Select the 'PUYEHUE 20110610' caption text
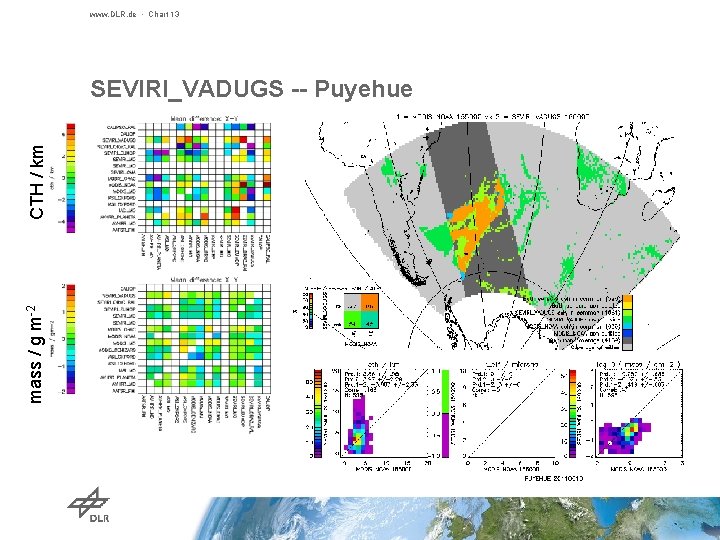 pos(554,478)
